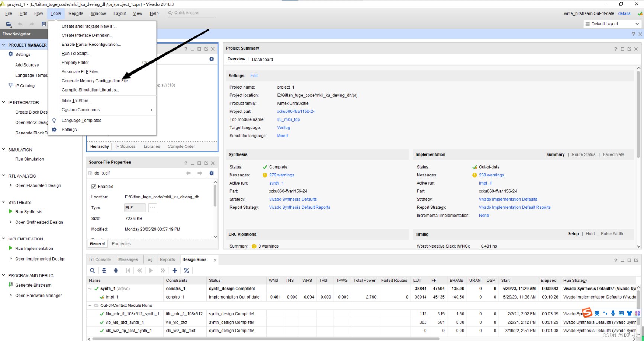Image resolution: width=644 pixels, height=341 pixels.
Task: Switch to the Tcl Console tab
Action: pos(100,259)
